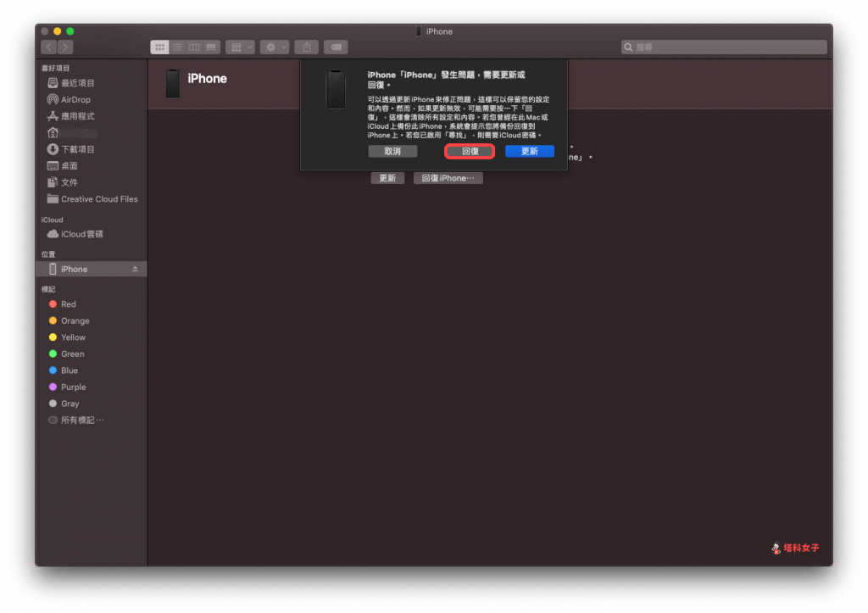Open AirDrop in the sidebar
868x613 pixels.
pyautogui.click(x=92, y=100)
